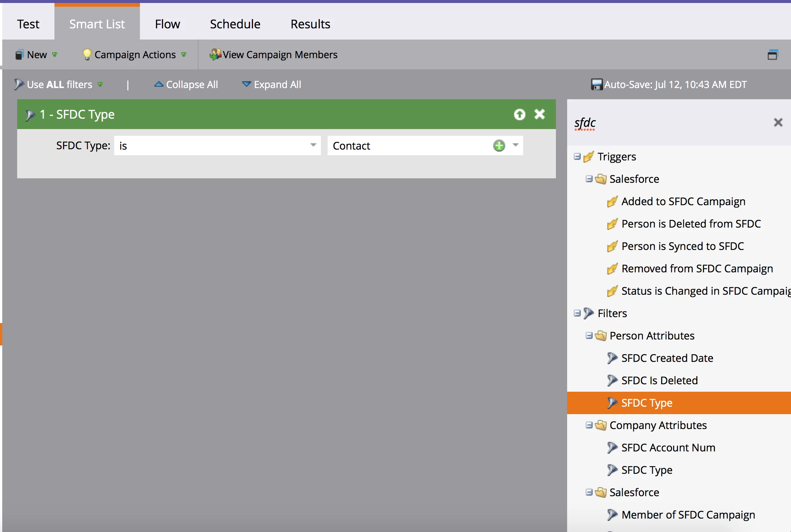Click the move-up arrow on SFDC Type filter
The width and height of the screenshot is (791, 532).
(x=519, y=114)
